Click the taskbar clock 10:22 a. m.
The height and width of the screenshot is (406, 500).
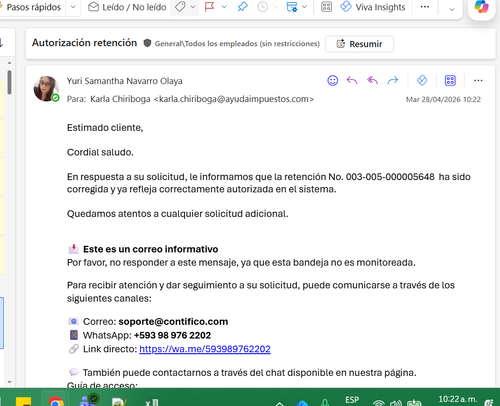(458, 399)
